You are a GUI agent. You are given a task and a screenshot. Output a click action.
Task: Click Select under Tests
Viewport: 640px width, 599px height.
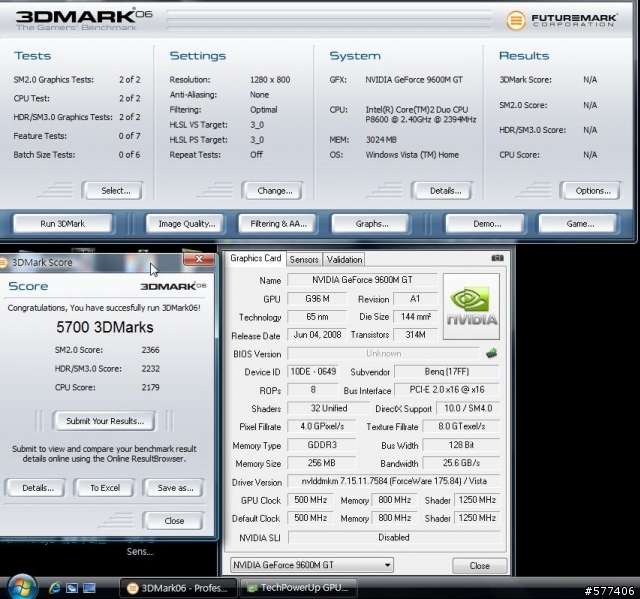pos(114,191)
